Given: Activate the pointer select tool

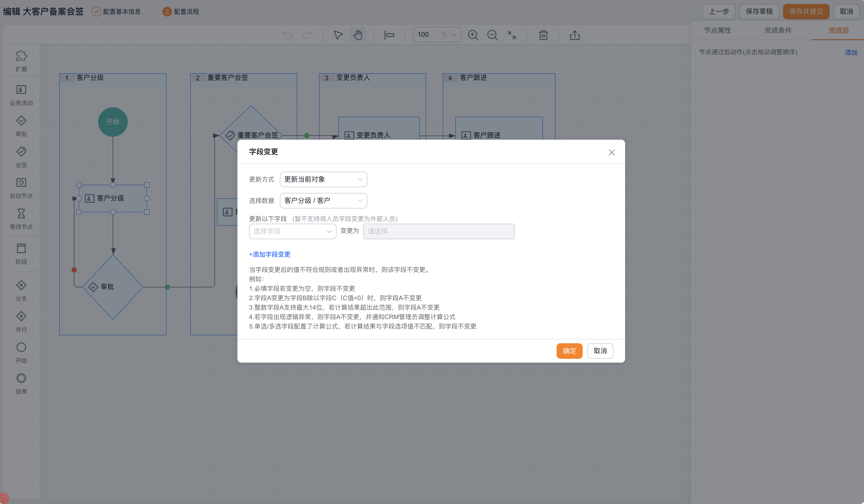Looking at the screenshot, I should 338,35.
